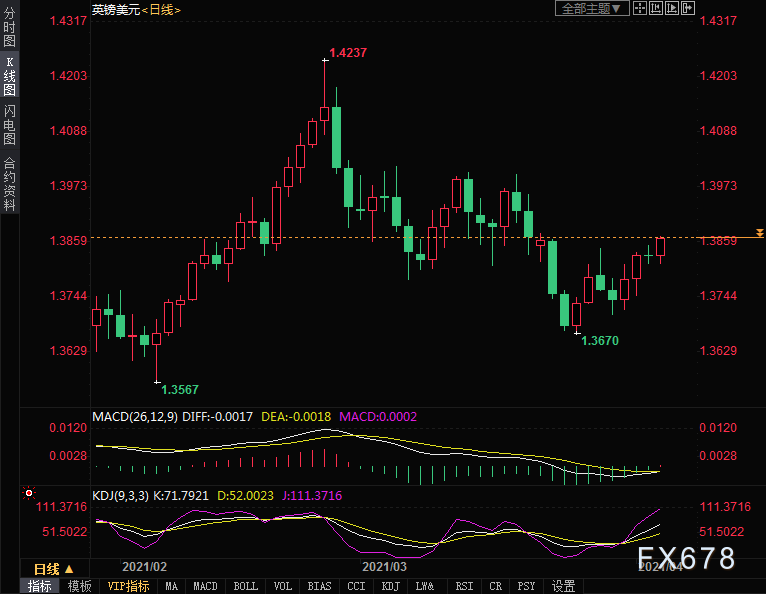Click the DEA:-0.0018 value
The height and width of the screenshot is (594, 766).
[296, 417]
